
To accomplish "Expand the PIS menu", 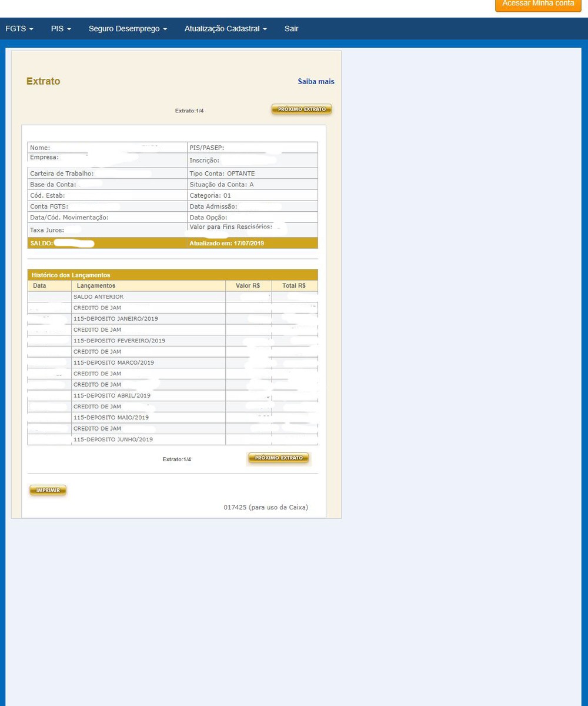I will pyautogui.click(x=61, y=29).
